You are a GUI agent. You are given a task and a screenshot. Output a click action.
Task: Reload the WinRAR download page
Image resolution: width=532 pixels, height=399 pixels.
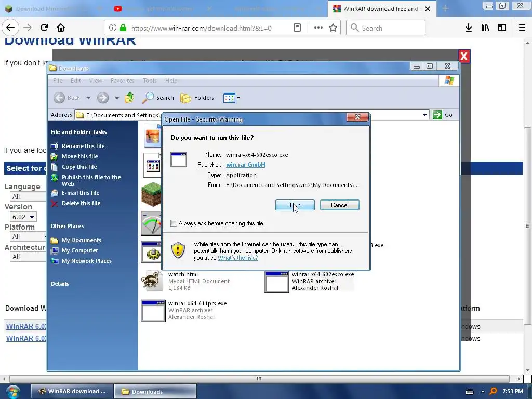[44, 28]
